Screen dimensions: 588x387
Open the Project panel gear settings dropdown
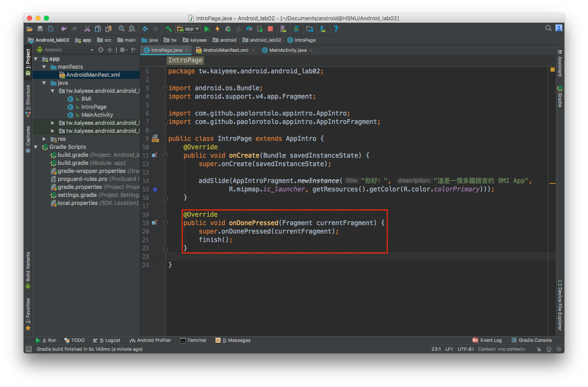[x=123, y=50]
